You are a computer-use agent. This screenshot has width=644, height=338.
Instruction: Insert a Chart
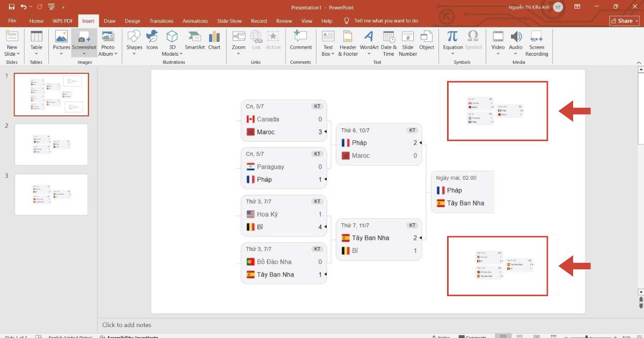coord(214,41)
